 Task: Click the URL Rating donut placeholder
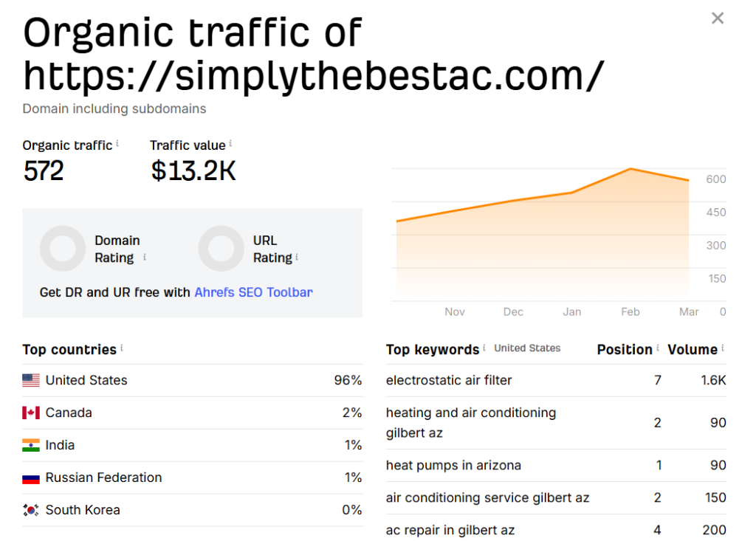[x=221, y=249]
